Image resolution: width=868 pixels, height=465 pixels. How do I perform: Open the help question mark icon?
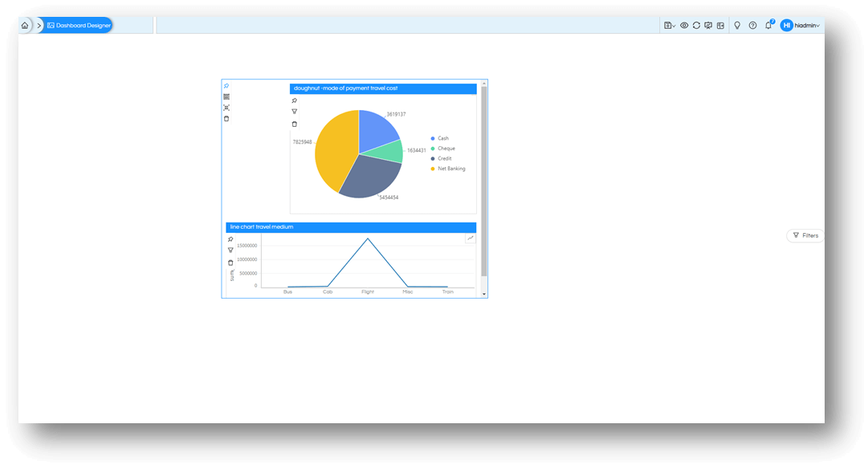(x=753, y=26)
